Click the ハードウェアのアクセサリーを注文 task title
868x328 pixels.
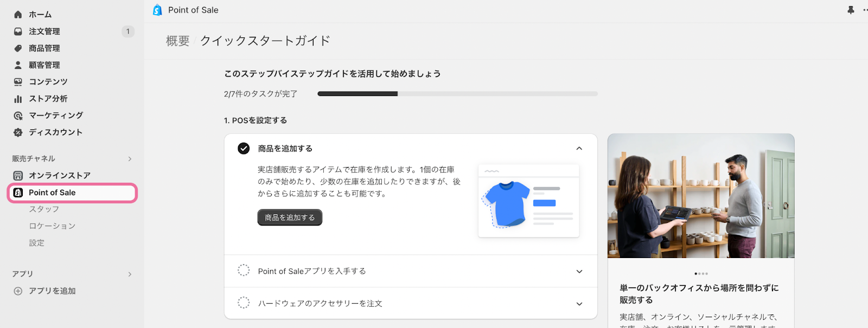[320, 304]
